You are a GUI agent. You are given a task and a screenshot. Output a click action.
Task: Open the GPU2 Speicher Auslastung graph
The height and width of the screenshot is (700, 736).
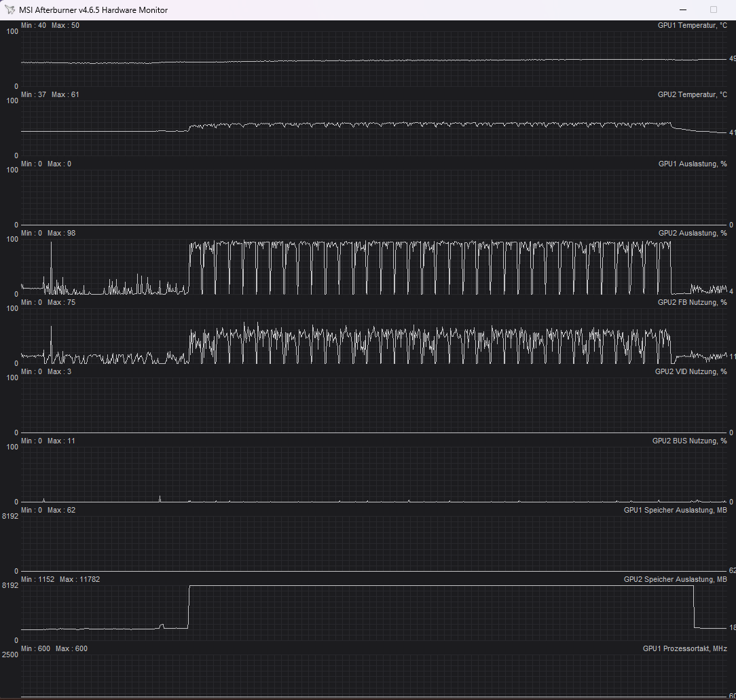(x=674, y=579)
